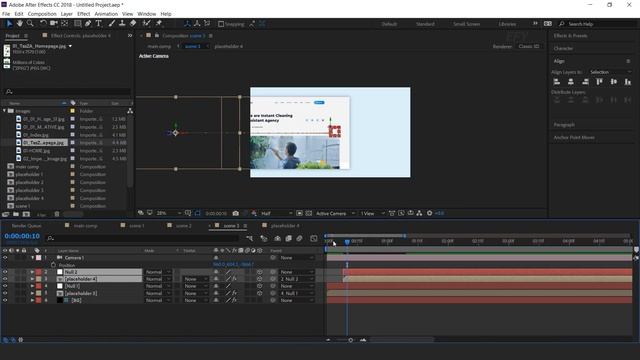Select the Eraser tool
The width and height of the screenshot is (640, 360).
coord(133,24)
